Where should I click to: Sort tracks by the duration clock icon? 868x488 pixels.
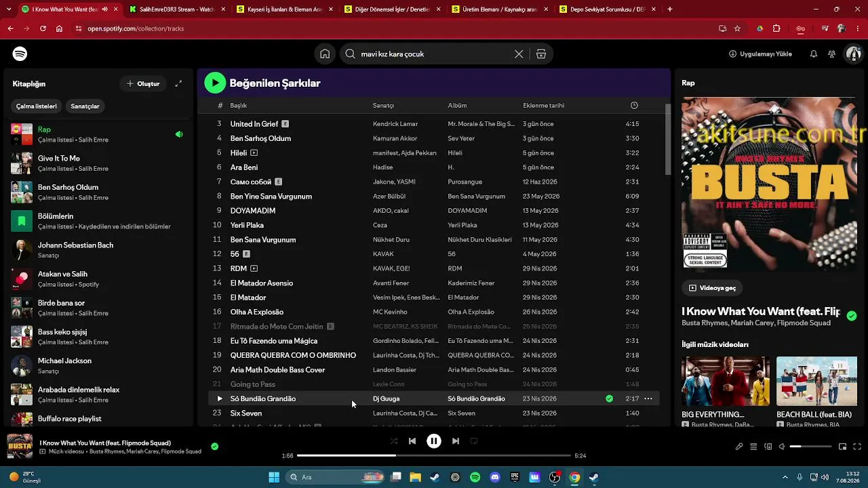(634, 105)
